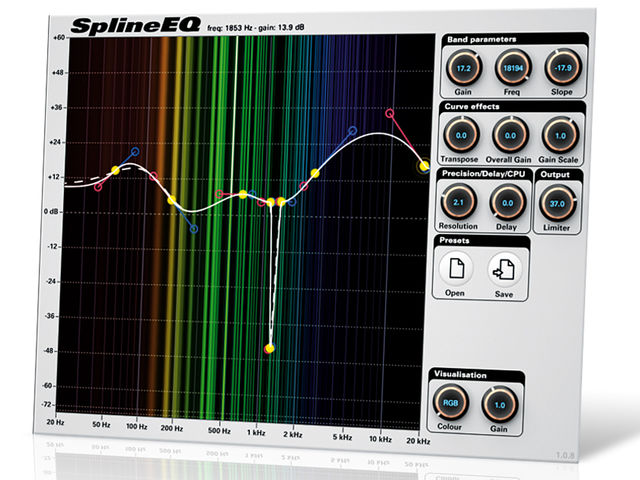640x480 pixels.
Task: Click the 0 dB gain axis label
Action: [x=51, y=211]
